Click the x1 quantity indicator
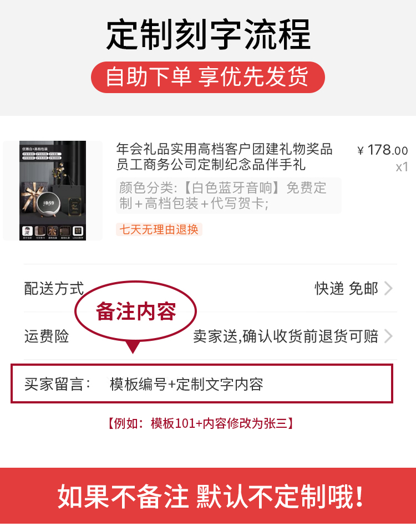Screen dimensions: 416x532 tap(402, 167)
